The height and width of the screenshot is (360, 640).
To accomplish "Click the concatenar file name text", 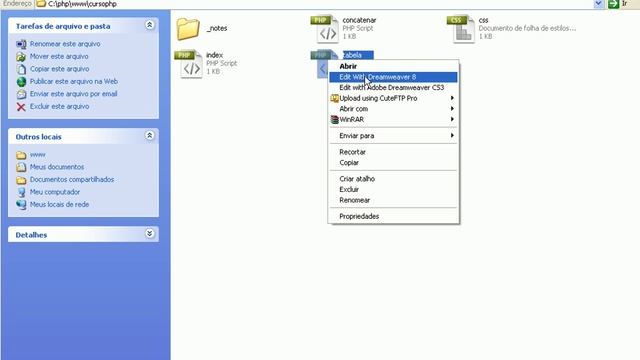I will [x=359, y=20].
